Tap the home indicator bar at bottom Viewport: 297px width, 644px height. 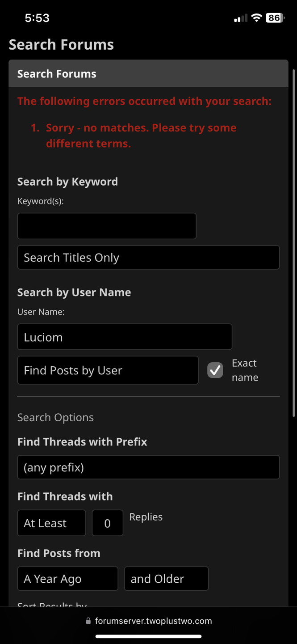click(148, 636)
